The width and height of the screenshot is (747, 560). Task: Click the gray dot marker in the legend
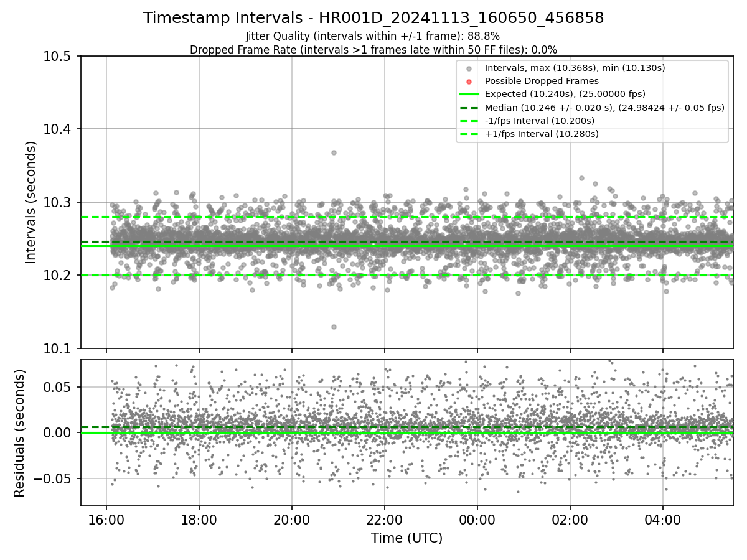[x=469, y=68]
